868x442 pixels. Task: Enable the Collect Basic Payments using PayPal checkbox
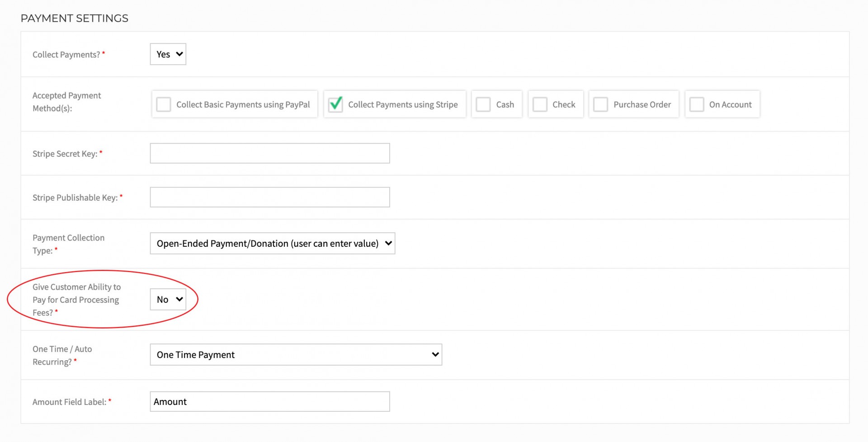pos(163,104)
